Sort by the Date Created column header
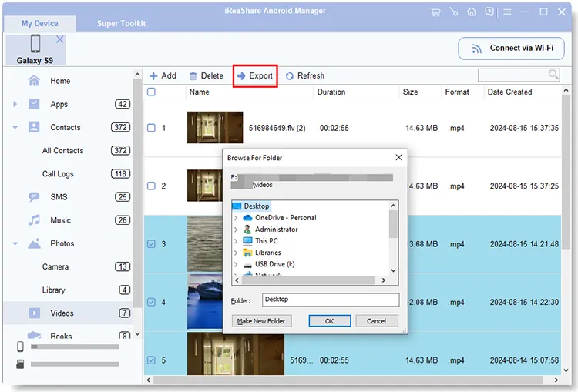The width and height of the screenshot is (578, 392). coord(509,92)
